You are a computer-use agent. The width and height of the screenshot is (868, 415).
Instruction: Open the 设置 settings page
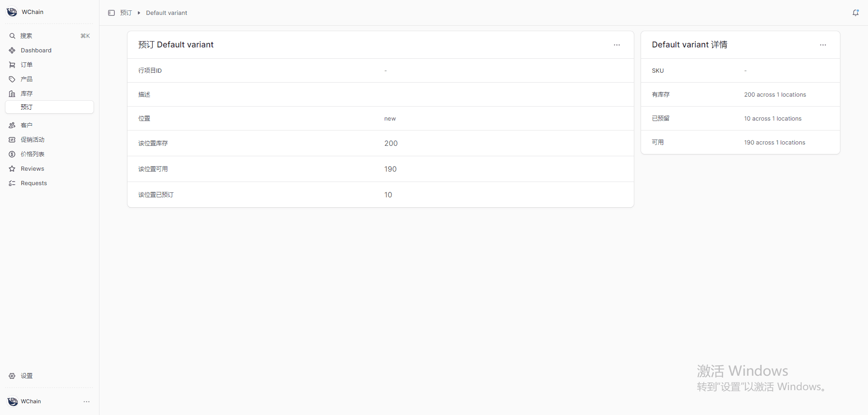[x=26, y=376]
